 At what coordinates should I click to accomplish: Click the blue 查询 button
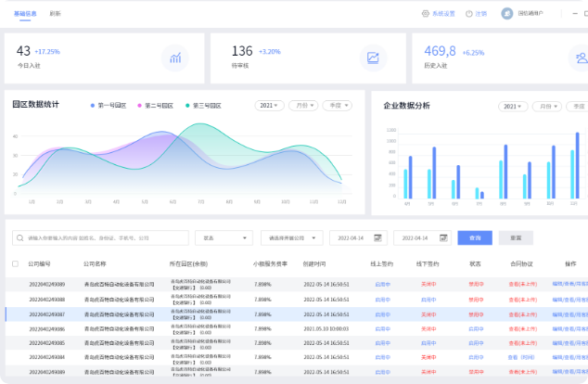(475, 237)
